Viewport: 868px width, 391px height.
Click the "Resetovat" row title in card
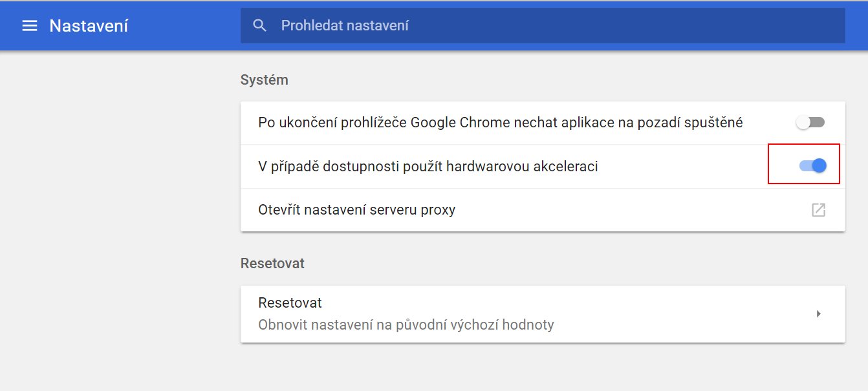290,303
